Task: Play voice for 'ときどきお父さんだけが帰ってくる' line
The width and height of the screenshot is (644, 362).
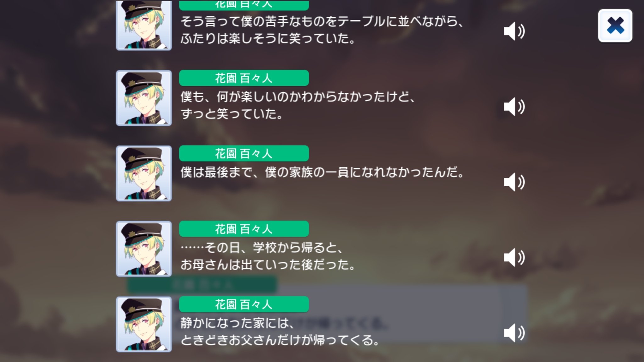Action: point(514,333)
